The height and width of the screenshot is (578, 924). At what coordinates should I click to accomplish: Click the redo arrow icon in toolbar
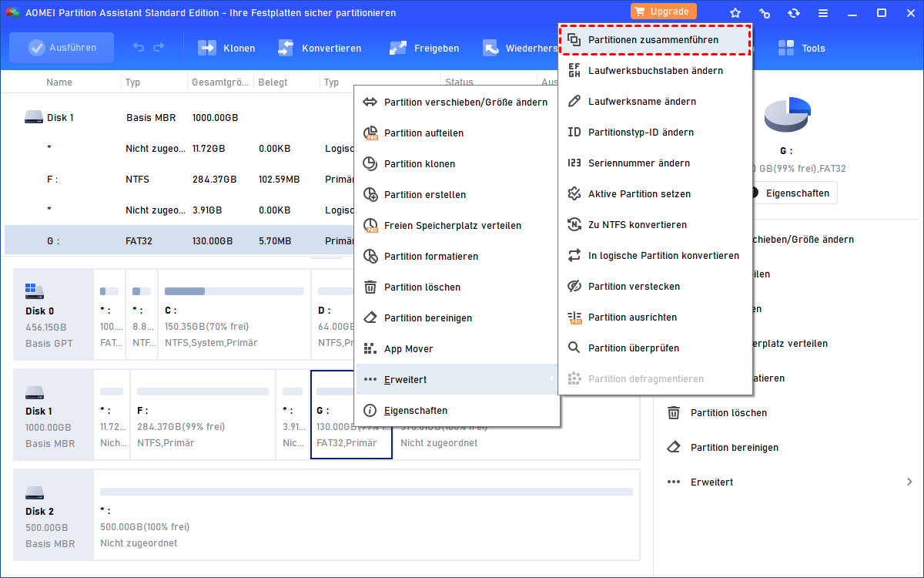click(159, 48)
